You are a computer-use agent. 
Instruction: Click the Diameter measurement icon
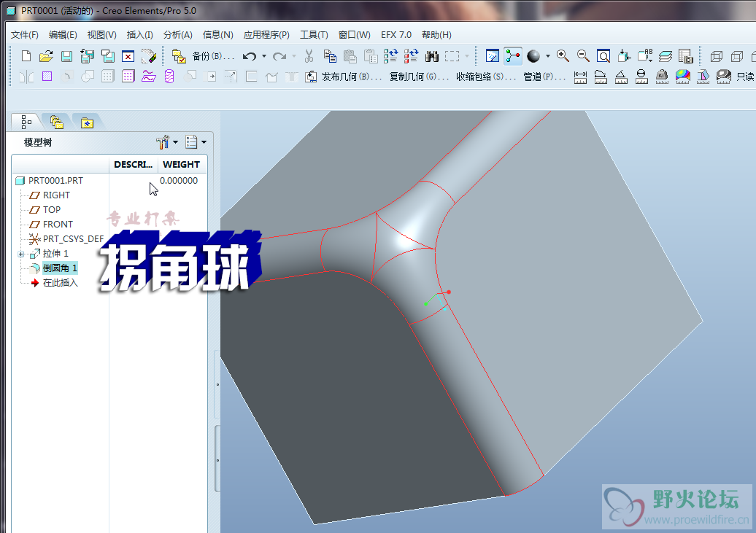point(641,77)
